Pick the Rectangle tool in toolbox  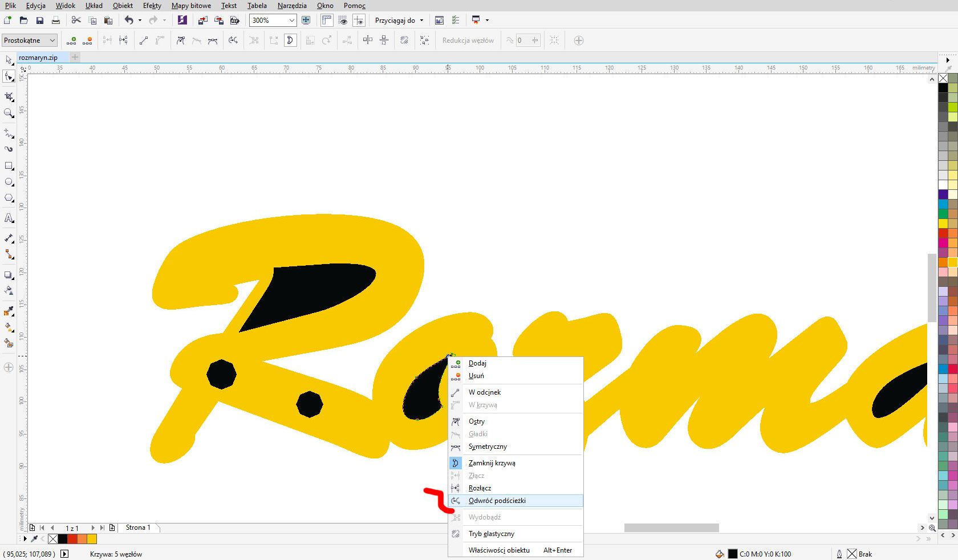pyautogui.click(x=9, y=166)
